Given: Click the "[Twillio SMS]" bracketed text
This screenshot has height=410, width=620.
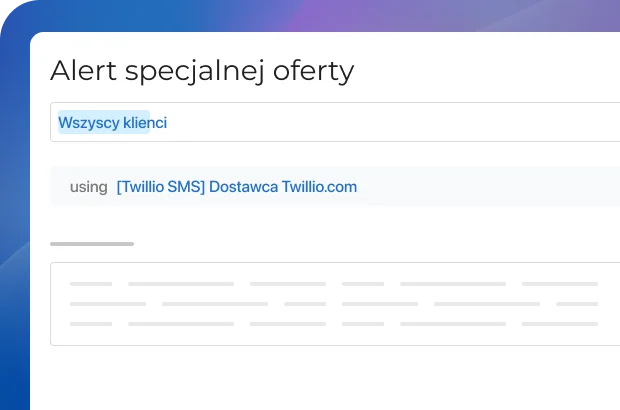Looking at the screenshot, I should coord(160,187).
